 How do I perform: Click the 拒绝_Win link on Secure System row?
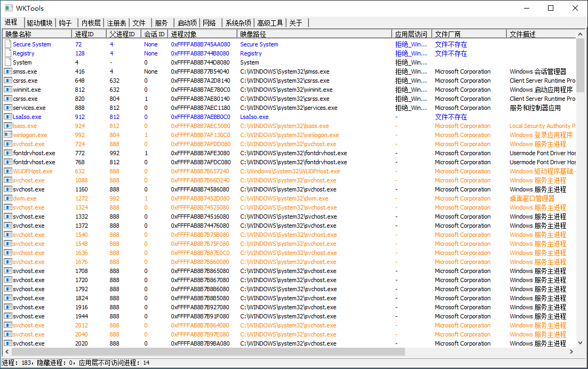[411, 44]
